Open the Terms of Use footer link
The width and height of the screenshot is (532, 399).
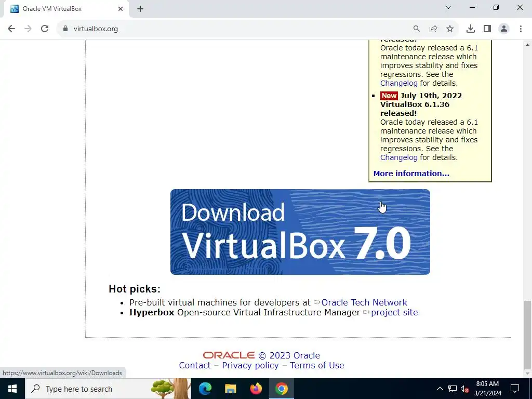coord(317,365)
